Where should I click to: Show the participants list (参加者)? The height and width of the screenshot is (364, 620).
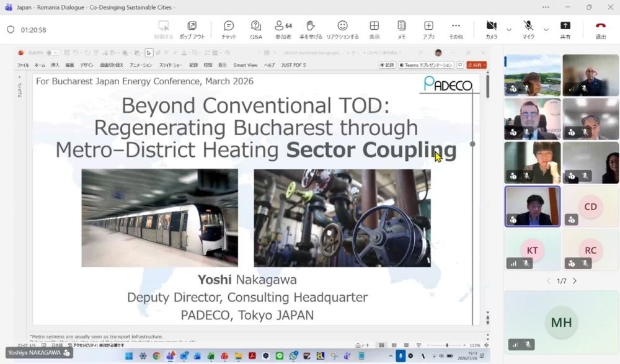[x=283, y=29]
